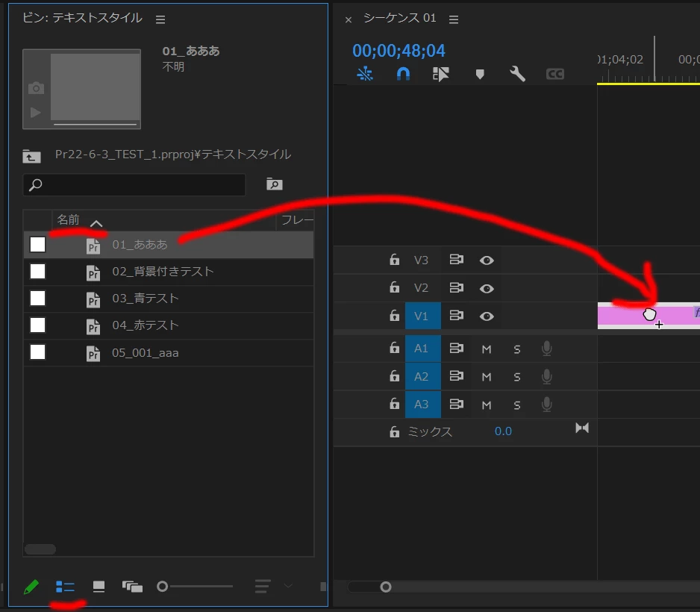
Task: Switch to list view
Action: (65, 587)
